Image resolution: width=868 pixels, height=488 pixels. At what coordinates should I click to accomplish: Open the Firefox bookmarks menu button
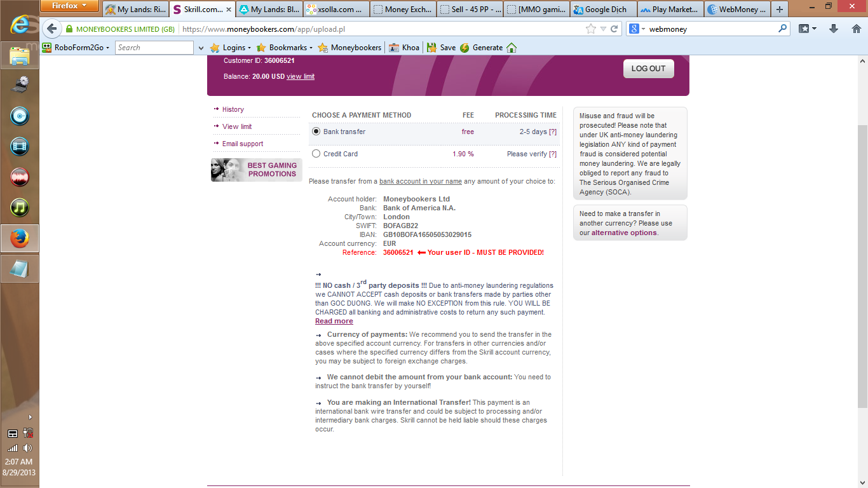tap(808, 29)
